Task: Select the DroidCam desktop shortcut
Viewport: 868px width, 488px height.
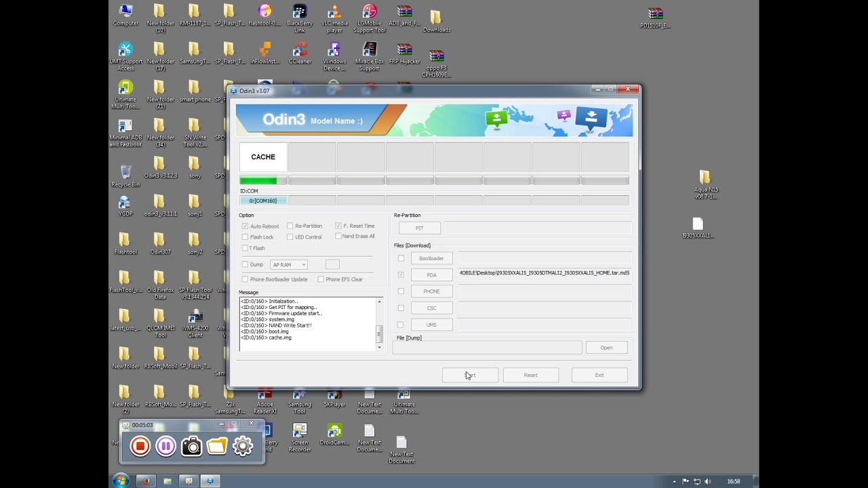Action: tap(334, 434)
